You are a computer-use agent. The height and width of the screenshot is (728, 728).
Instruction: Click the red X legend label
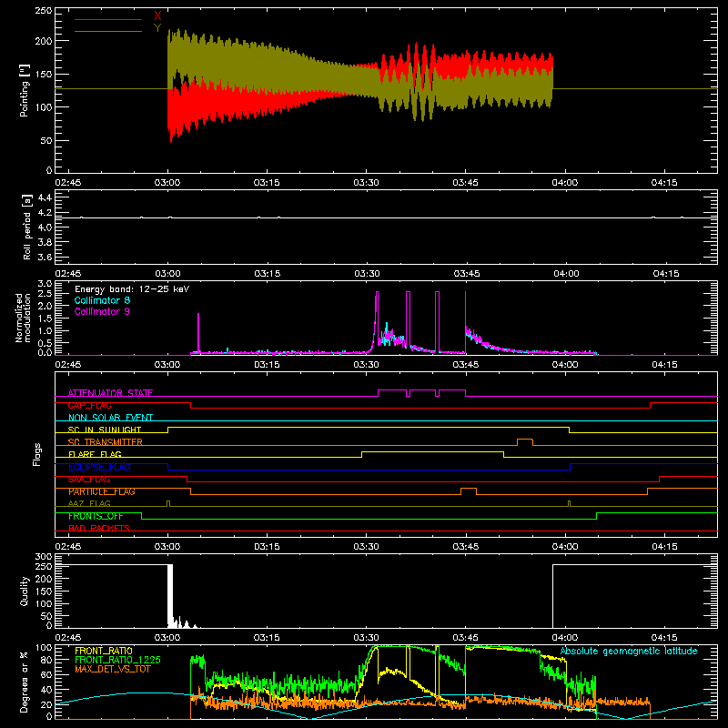(157, 16)
